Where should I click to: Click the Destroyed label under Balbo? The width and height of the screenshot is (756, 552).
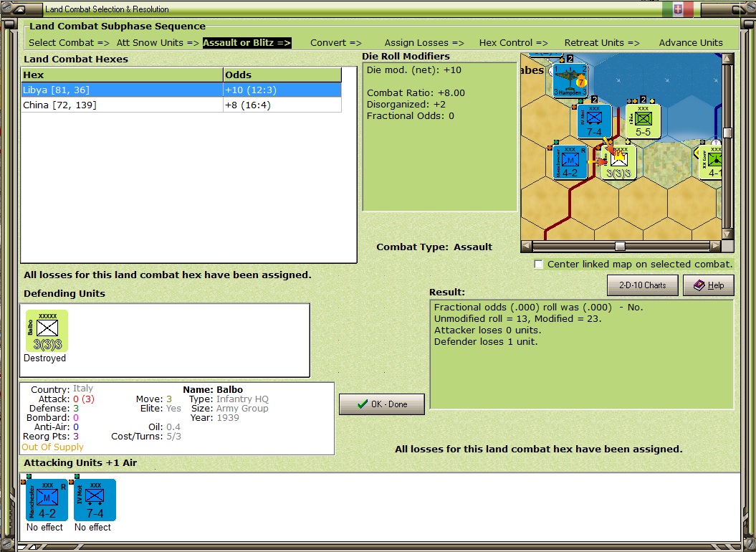tap(45, 358)
